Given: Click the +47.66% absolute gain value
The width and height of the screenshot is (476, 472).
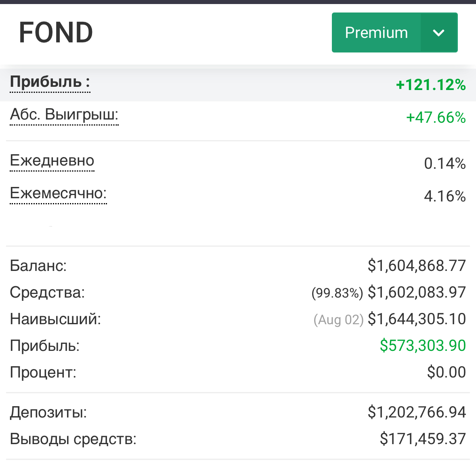Looking at the screenshot, I should [x=436, y=118].
